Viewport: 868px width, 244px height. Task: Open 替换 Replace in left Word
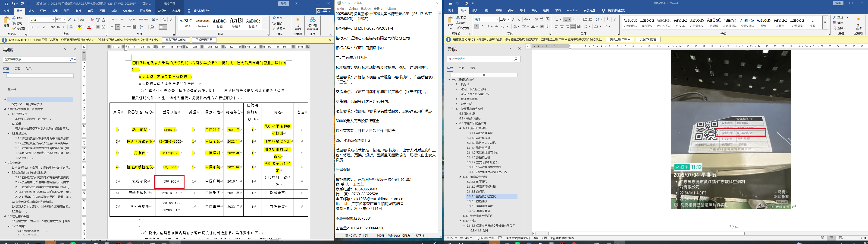coord(278,23)
